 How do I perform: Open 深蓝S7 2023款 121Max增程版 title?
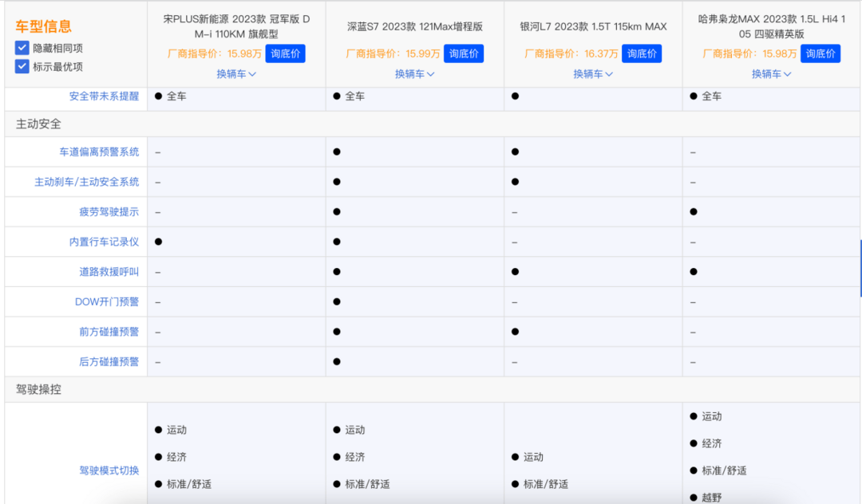pyautogui.click(x=414, y=26)
